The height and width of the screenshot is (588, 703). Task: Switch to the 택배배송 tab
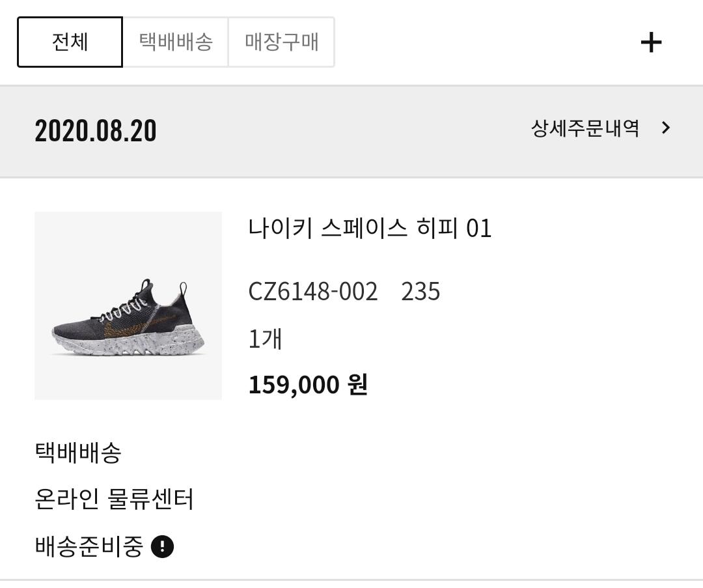(x=176, y=42)
